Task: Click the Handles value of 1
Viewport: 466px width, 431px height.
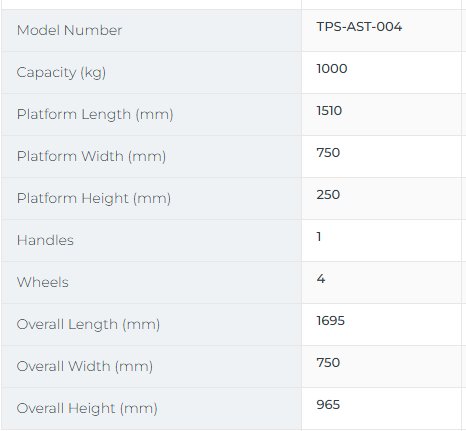Action: click(319, 237)
